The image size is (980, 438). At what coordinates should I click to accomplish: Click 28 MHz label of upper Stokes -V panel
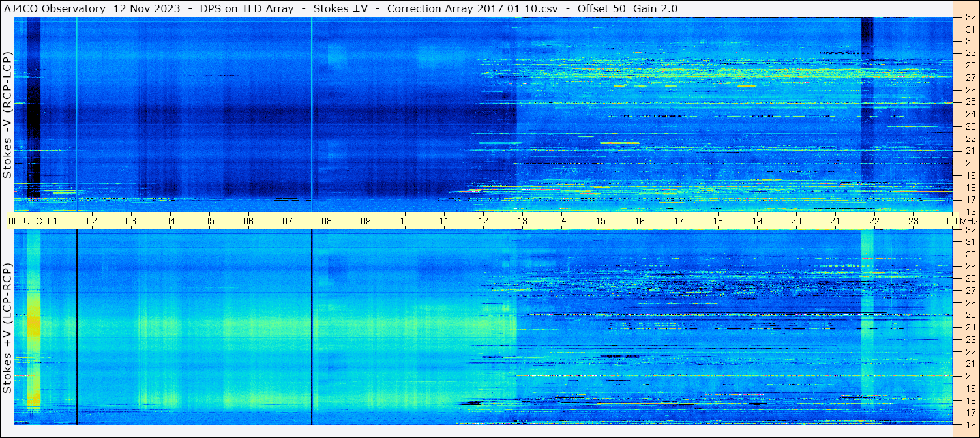click(970, 65)
